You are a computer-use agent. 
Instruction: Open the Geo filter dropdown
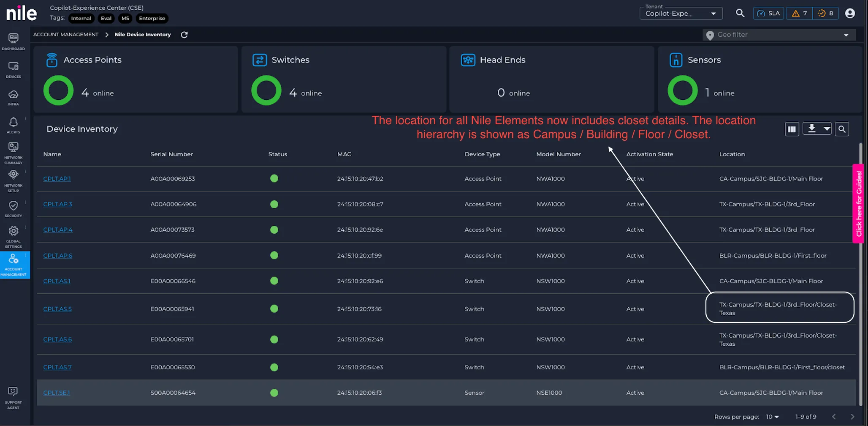(779, 35)
